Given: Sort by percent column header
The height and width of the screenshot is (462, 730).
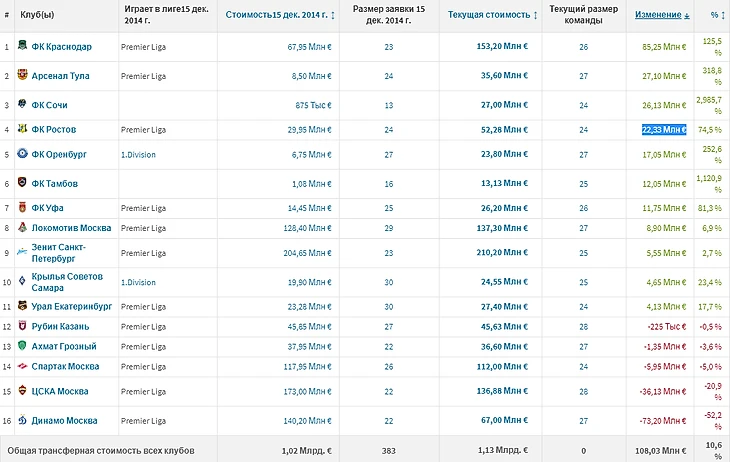Looking at the screenshot, I should [715, 15].
